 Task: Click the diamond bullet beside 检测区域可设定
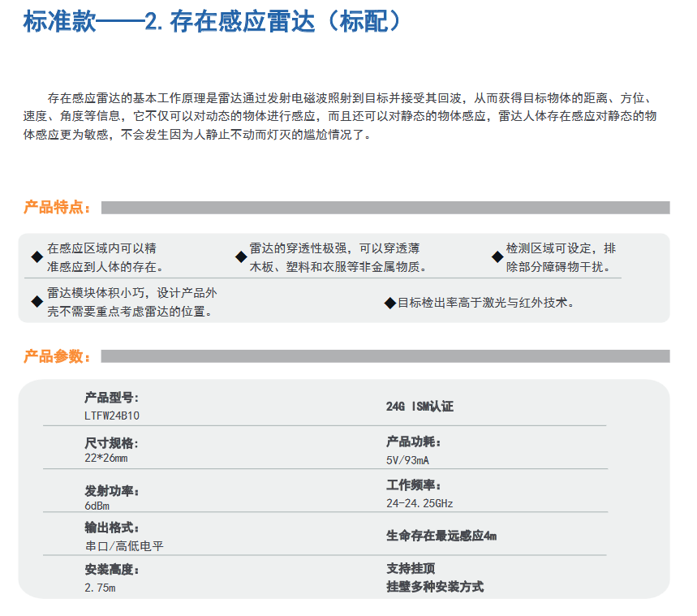[x=497, y=257]
